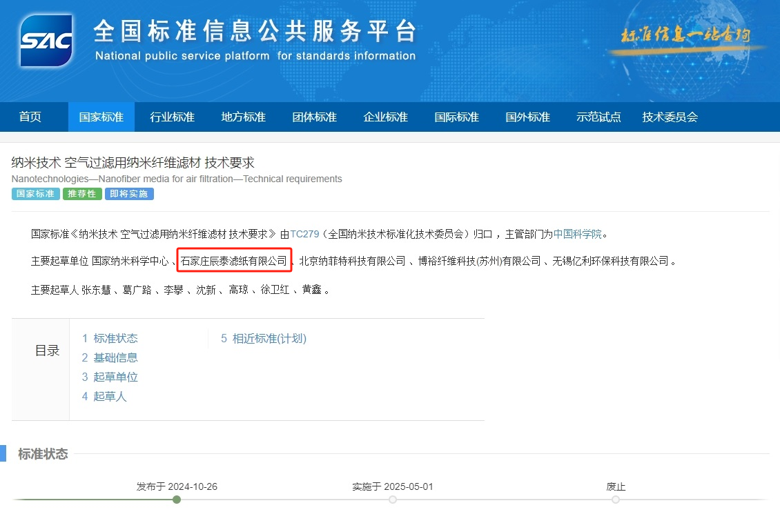Open the 中国科学院 link

tap(578, 234)
